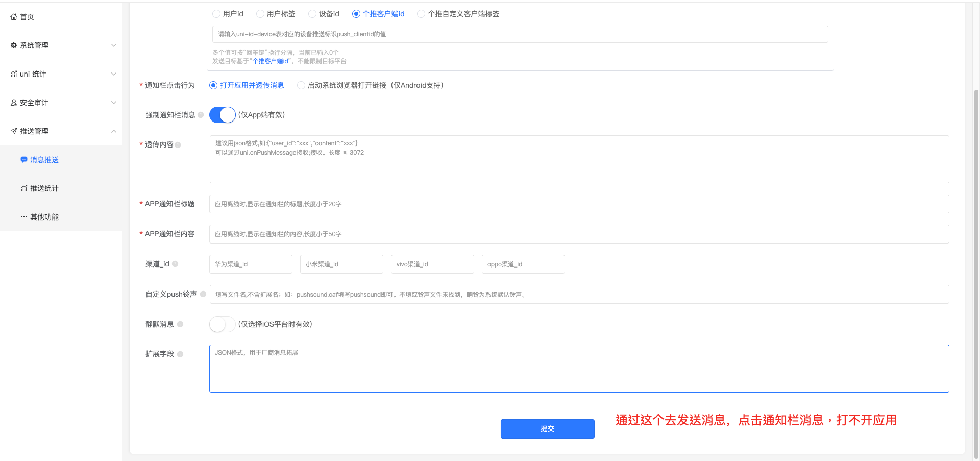Click the help icon next to 自定义push铃声
The height and width of the screenshot is (461, 980).
tap(203, 294)
